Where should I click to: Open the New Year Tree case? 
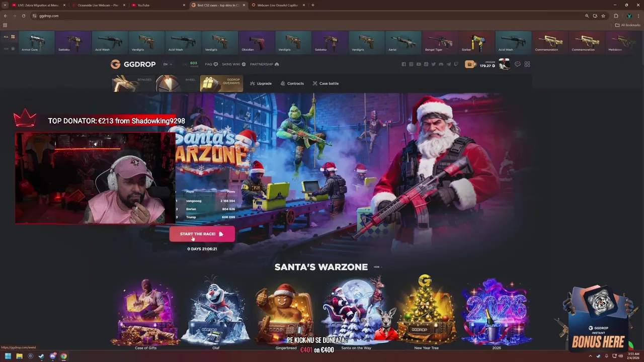(x=426, y=313)
